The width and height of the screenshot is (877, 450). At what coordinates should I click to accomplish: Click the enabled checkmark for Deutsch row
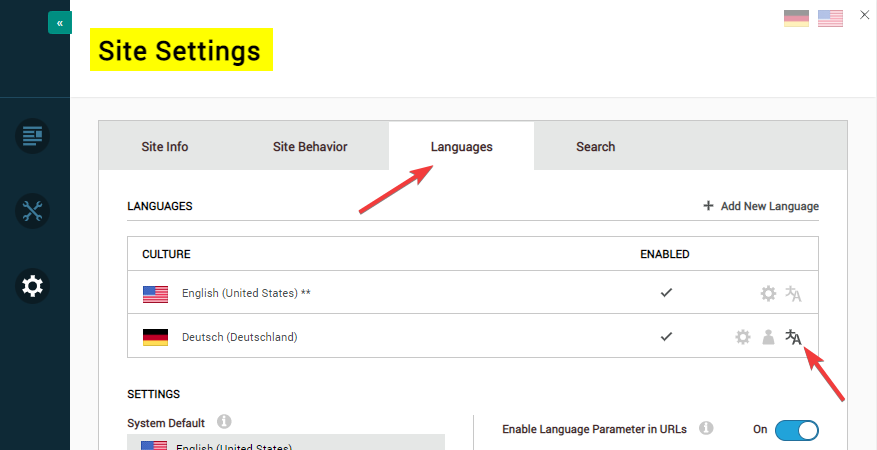point(666,337)
